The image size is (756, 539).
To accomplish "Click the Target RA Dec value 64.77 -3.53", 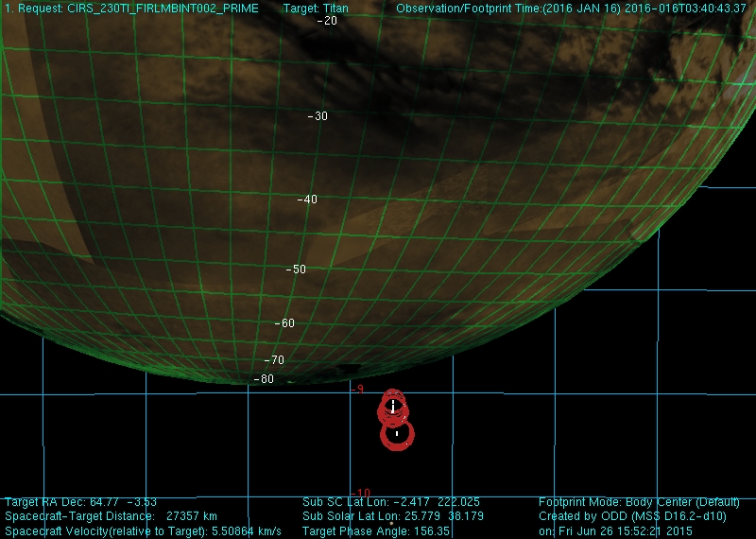I will click(x=123, y=502).
